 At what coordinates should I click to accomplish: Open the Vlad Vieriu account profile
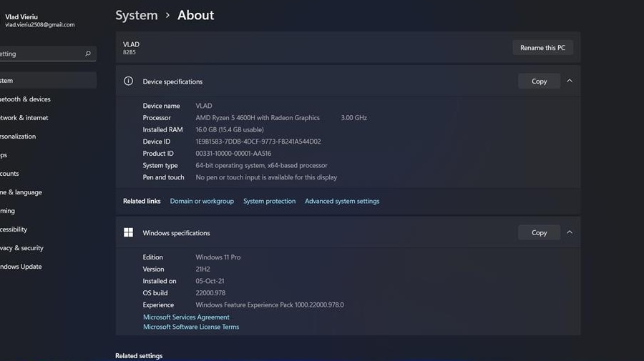[x=39, y=20]
